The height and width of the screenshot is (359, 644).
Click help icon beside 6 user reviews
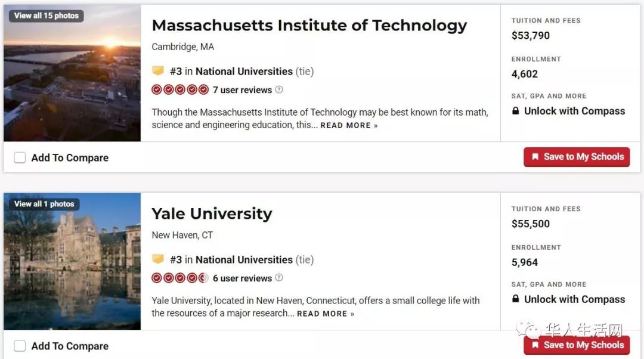(x=279, y=278)
